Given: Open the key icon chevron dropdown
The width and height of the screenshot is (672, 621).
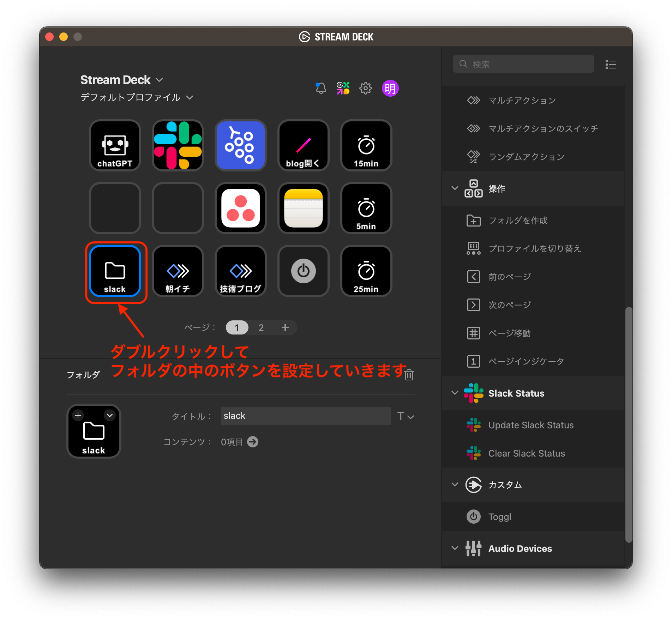Looking at the screenshot, I should [110, 415].
